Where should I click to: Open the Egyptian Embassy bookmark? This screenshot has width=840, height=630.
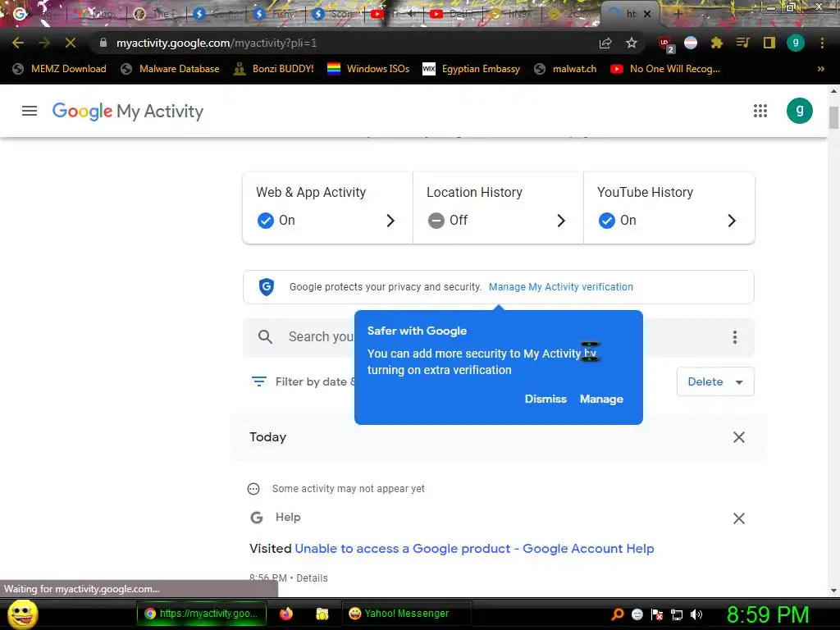click(472, 69)
